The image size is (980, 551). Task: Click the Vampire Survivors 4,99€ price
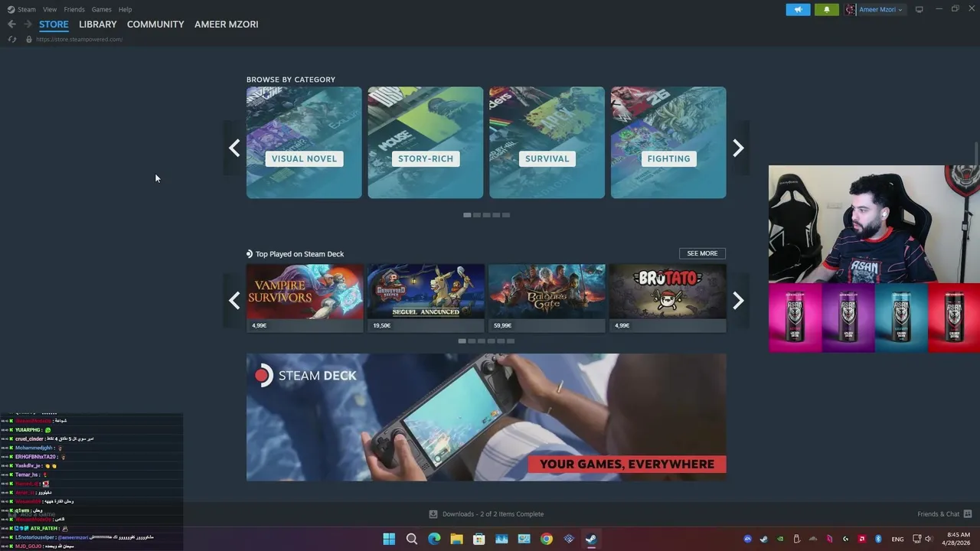pos(259,326)
